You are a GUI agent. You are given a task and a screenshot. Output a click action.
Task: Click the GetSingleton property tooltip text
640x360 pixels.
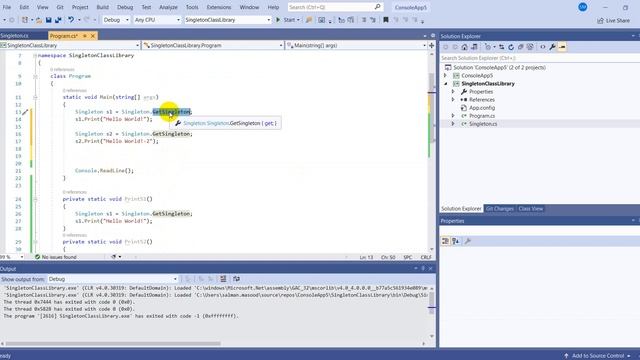[230, 123]
